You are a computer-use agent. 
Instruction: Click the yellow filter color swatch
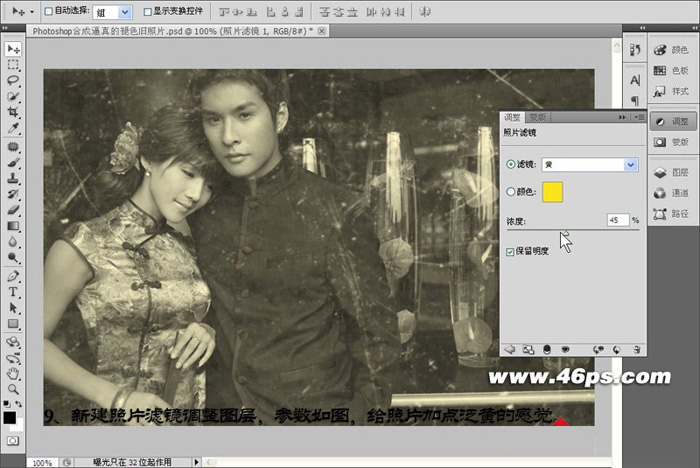[553, 191]
